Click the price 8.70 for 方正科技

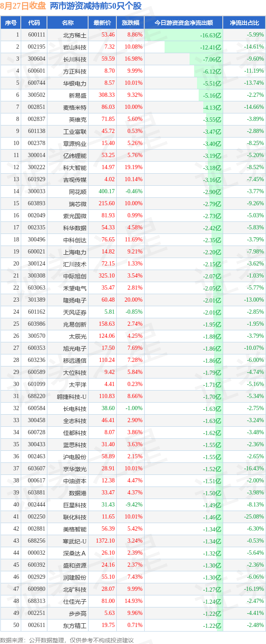pos(110,71)
